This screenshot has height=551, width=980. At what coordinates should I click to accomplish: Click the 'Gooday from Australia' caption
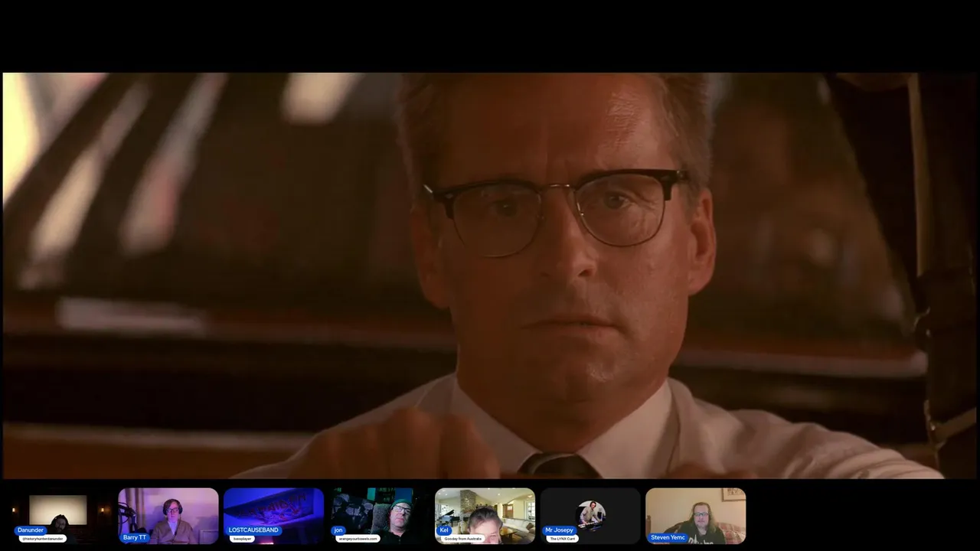[462, 539]
